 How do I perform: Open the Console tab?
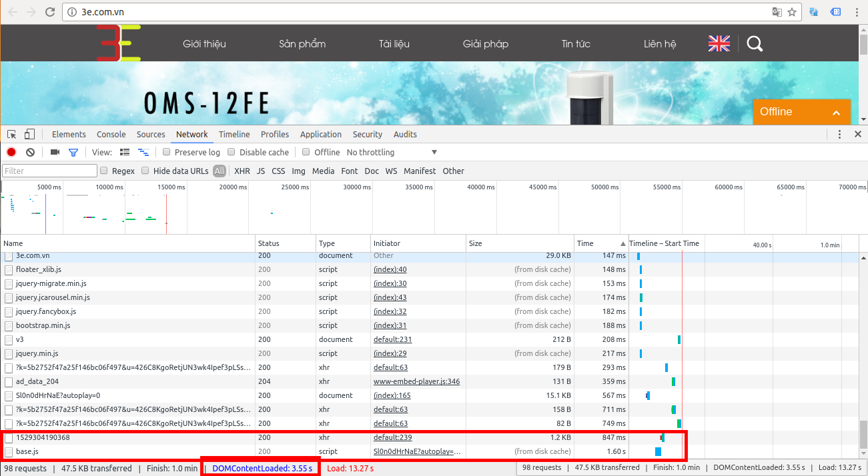pos(111,134)
